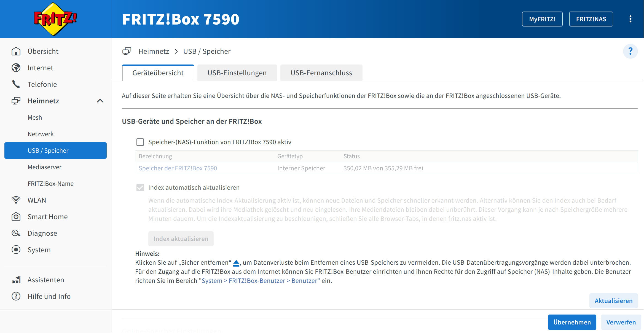Switch to USB-Einstellungen tab
This screenshot has width=644, height=333.
click(x=237, y=73)
